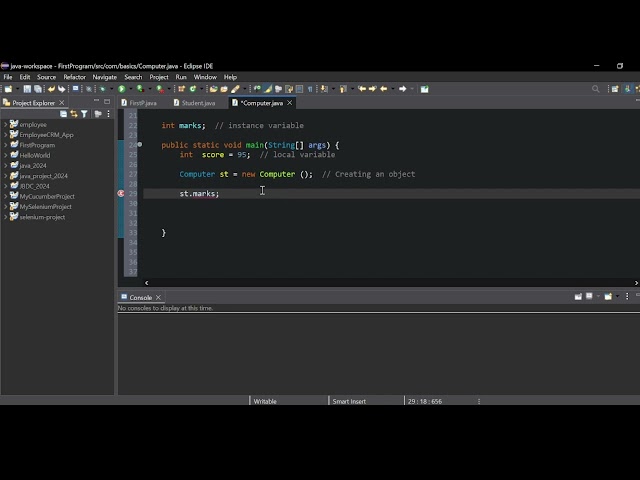Open the Source menu
Screen dimensions: 640x480
[47, 77]
